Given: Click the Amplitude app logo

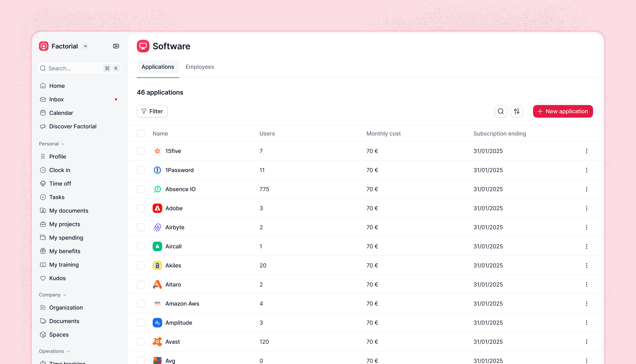Looking at the screenshot, I should pos(157,323).
